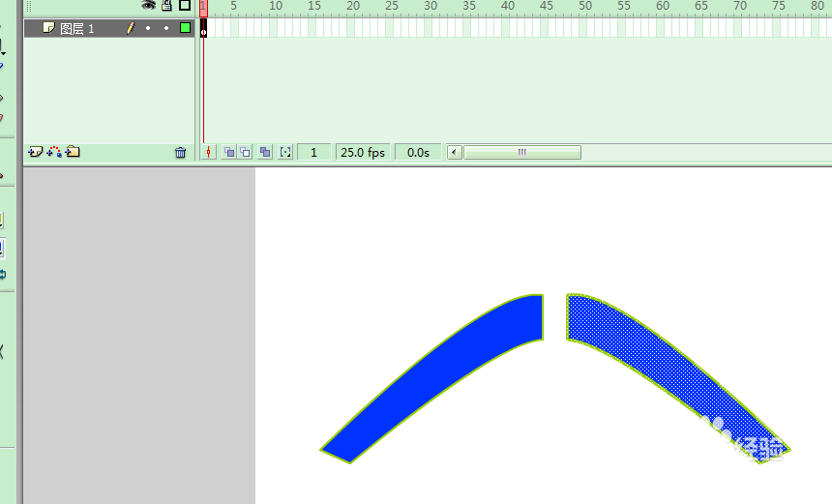
Task: Toggle lock dot of 图层 1
Action: click(x=166, y=28)
